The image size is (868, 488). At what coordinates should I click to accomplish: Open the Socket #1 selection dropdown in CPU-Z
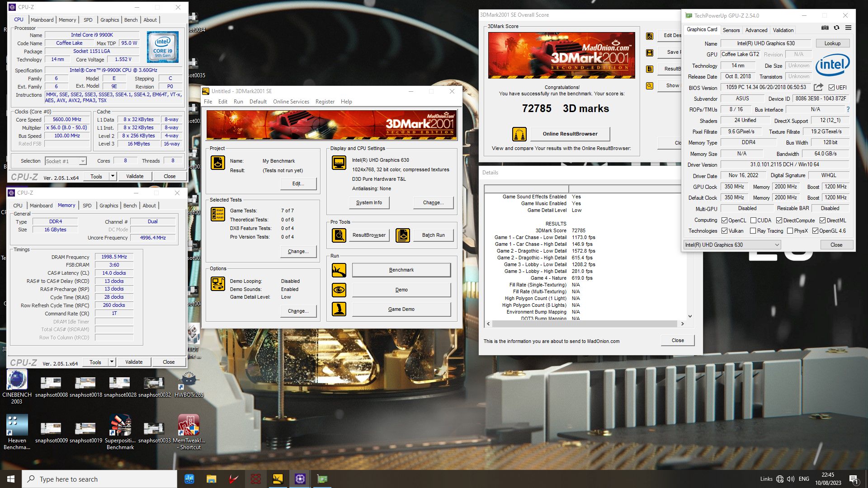(66, 161)
